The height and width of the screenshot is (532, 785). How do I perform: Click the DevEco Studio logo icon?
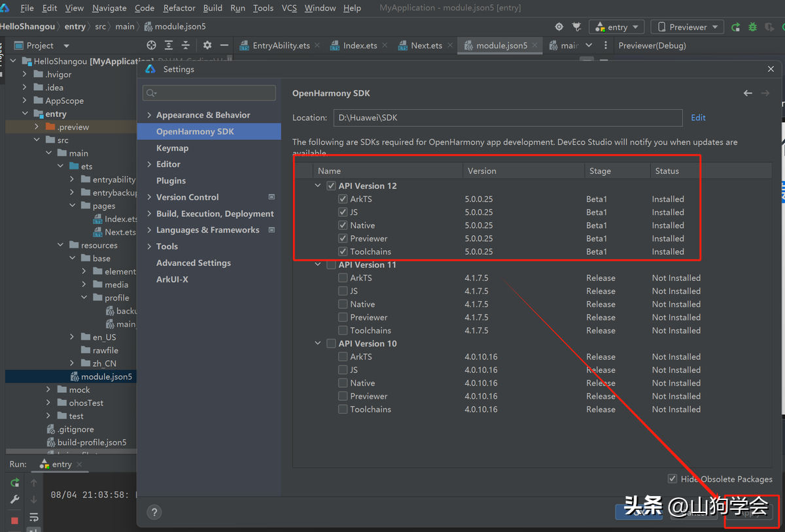click(x=5, y=8)
